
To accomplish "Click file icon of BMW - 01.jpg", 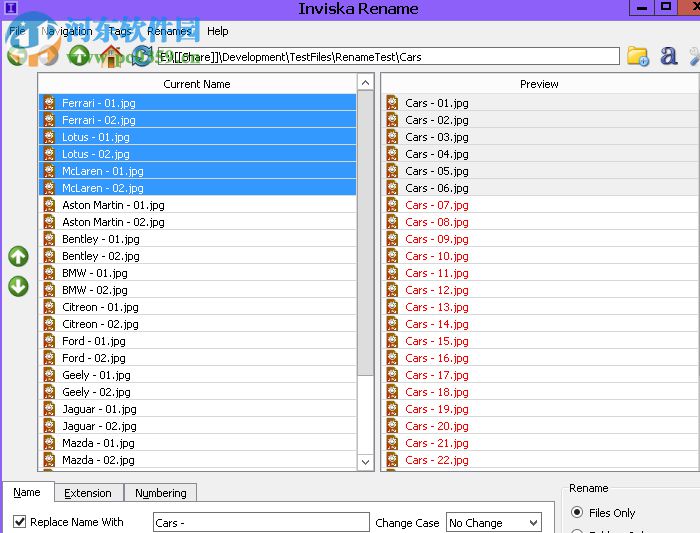I will click(49, 273).
